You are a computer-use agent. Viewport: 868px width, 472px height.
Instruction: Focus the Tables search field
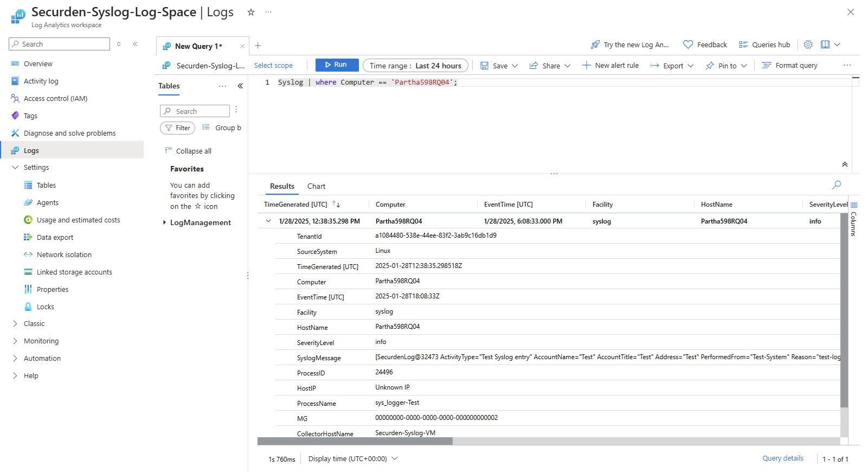(x=195, y=111)
